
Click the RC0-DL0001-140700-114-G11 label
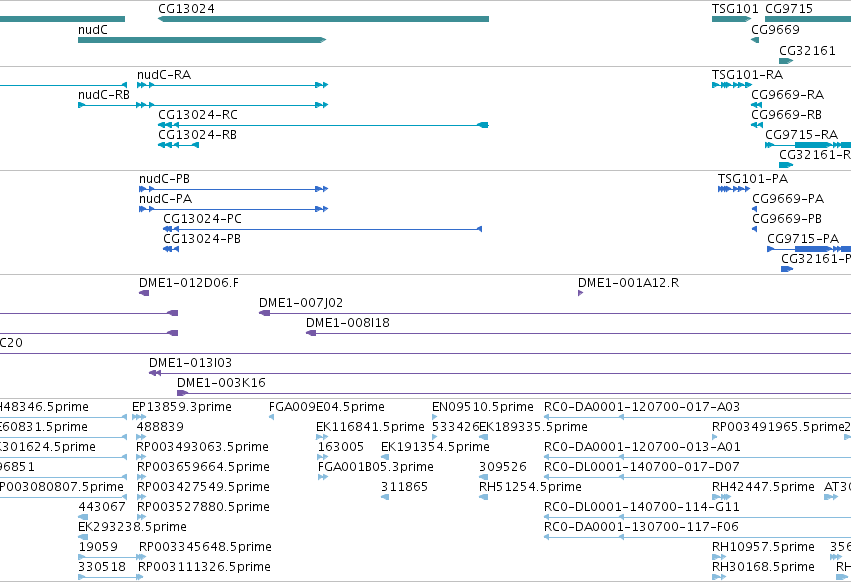coord(642,507)
